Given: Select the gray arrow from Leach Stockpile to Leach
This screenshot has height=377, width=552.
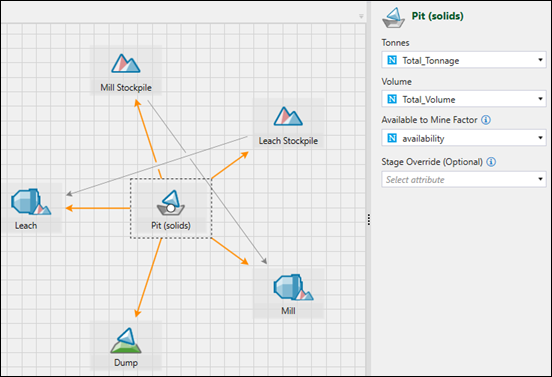Looking at the screenshot, I should click(157, 165).
